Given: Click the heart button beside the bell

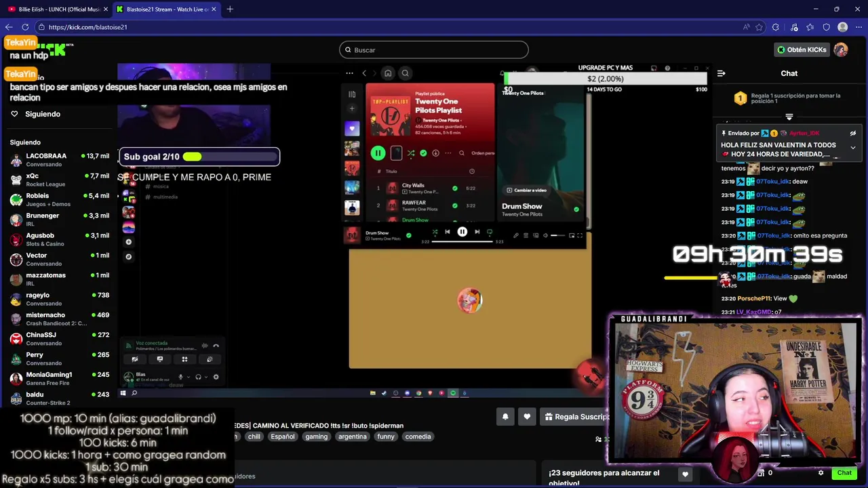Looking at the screenshot, I should pyautogui.click(x=527, y=417).
